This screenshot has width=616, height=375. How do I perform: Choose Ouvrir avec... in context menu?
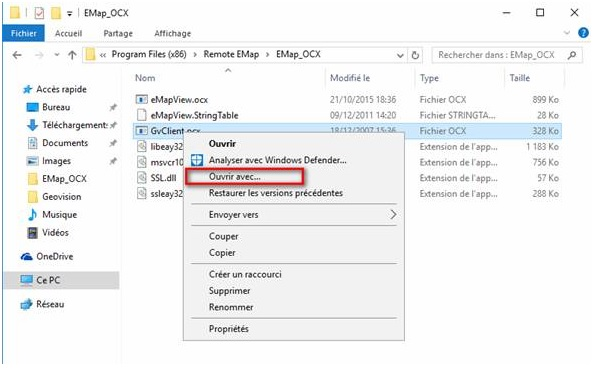[235, 177]
